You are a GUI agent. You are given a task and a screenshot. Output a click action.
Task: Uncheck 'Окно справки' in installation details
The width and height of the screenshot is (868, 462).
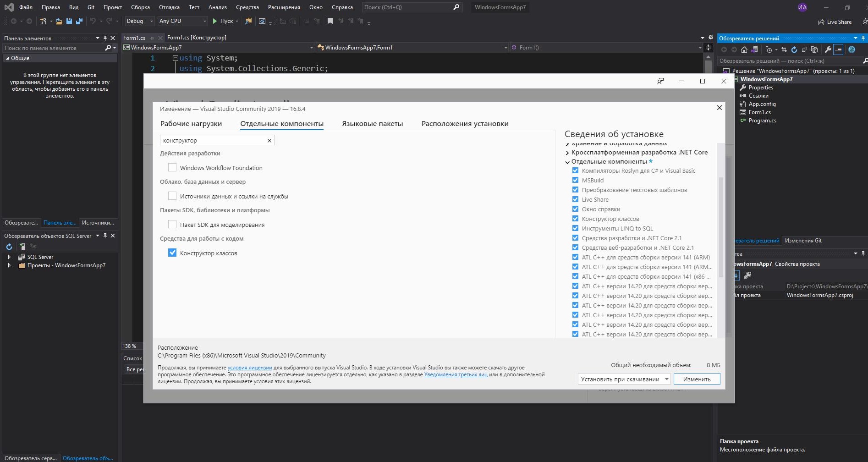coord(575,209)
